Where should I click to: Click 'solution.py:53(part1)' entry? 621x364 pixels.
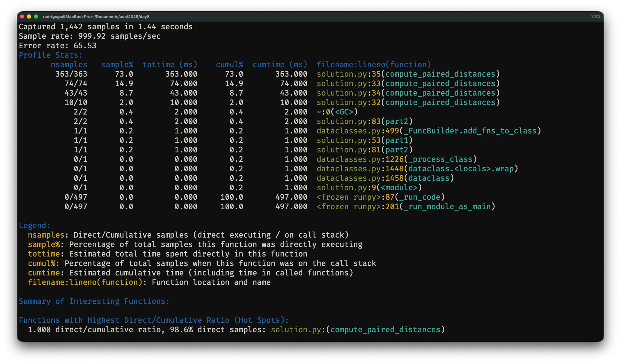click(365, 140)
